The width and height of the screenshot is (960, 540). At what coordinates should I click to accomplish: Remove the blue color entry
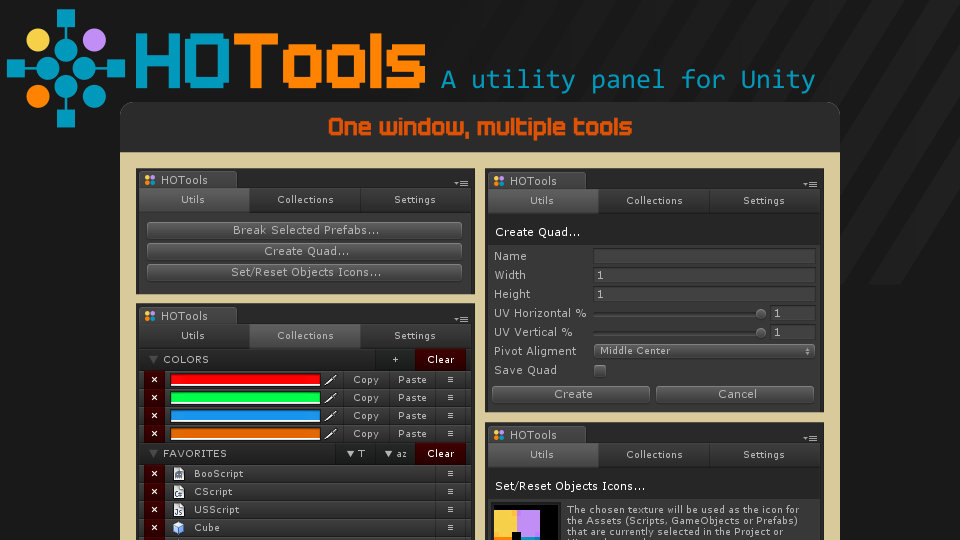(154, 416)
